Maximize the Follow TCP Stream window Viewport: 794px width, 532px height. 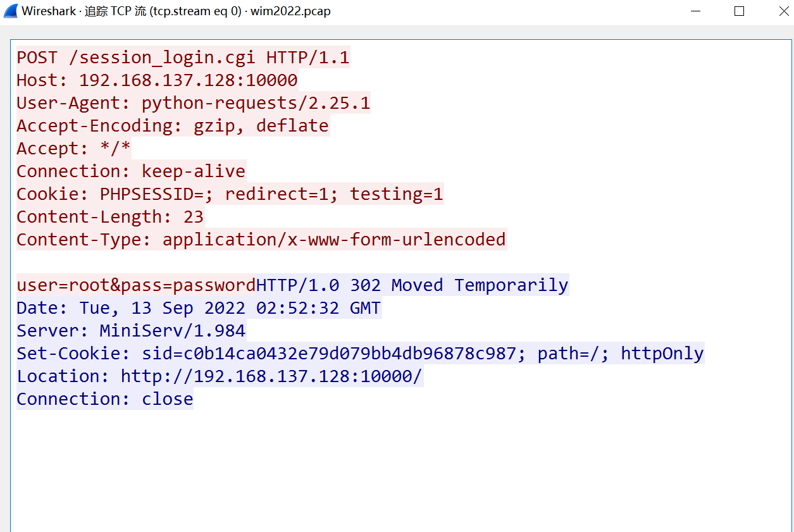[739, 11]
